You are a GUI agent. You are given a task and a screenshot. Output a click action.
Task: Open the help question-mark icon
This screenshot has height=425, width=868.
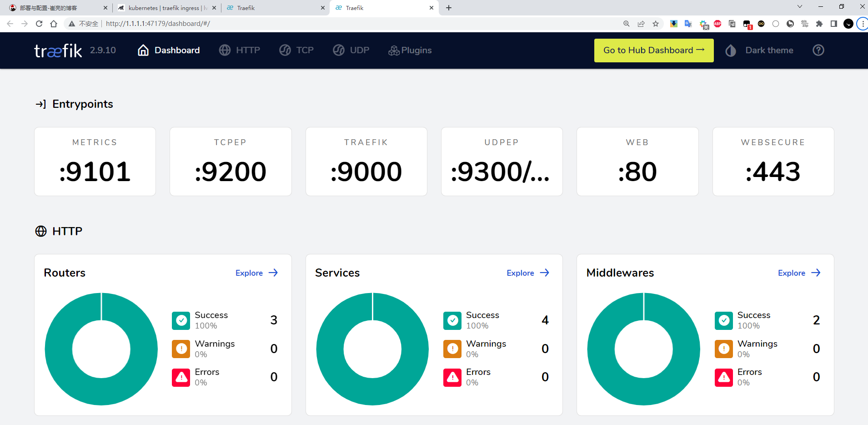coord(818,50)
